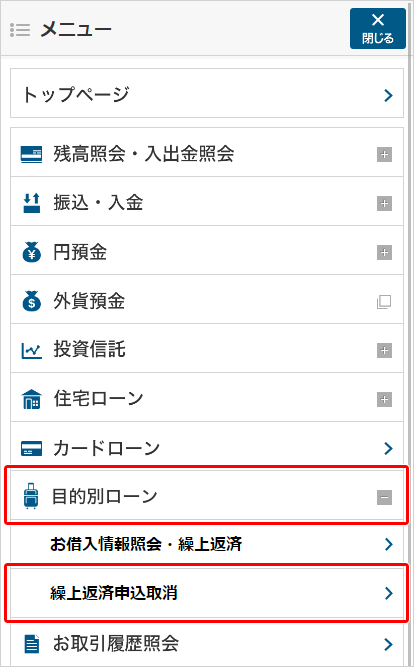This screenshot has width=414, height=667.
Task: Select 繰上返済申込取消 submenu item
Action: (x=207, y=593)
